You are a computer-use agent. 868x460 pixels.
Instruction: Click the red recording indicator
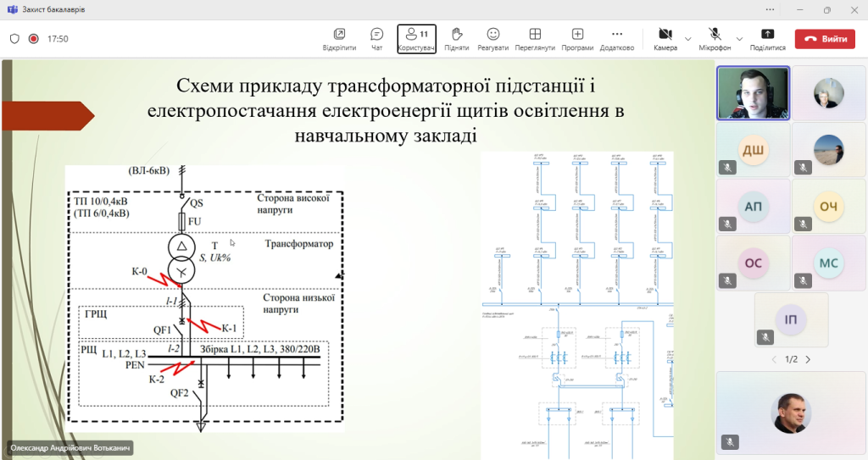[x=34, y=39]
